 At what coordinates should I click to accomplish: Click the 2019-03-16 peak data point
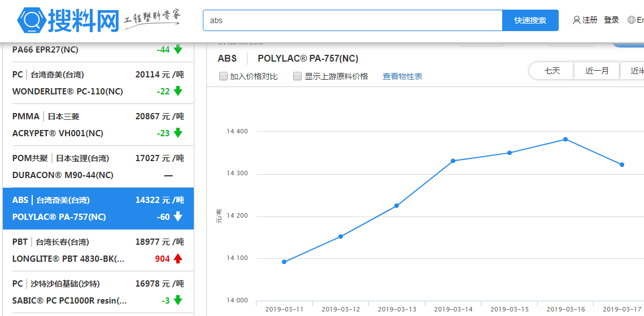[565, 139]
